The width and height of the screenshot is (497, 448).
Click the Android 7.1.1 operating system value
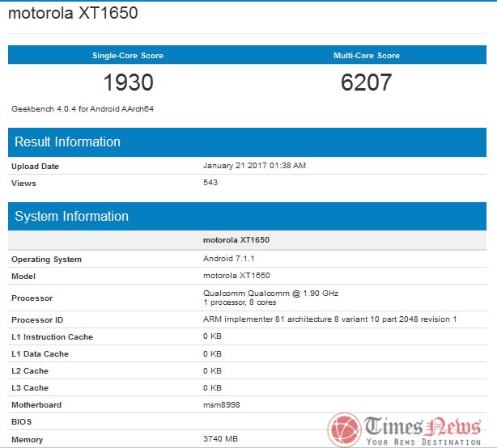pyautogui.click(x=229, y=259)
